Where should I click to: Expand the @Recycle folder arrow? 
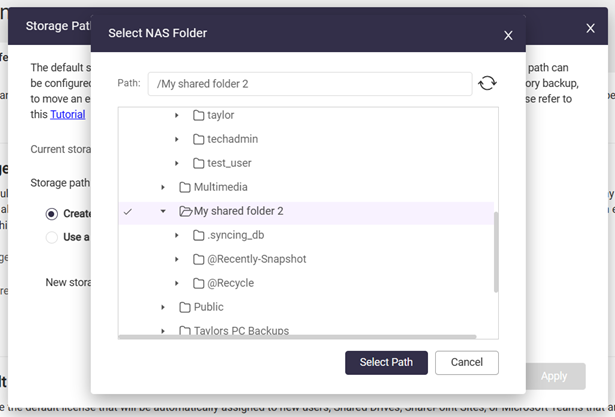pyautogui.click(x=177, y=283)
